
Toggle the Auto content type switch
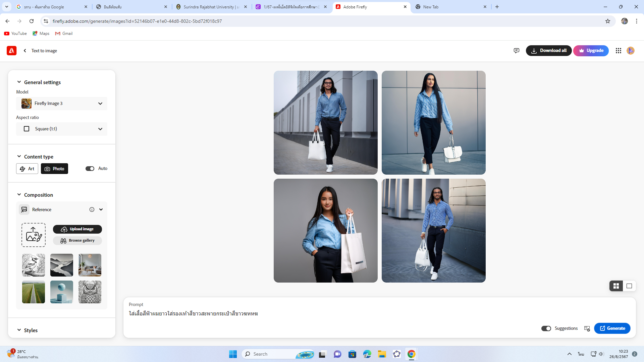[x=90, y=169]
